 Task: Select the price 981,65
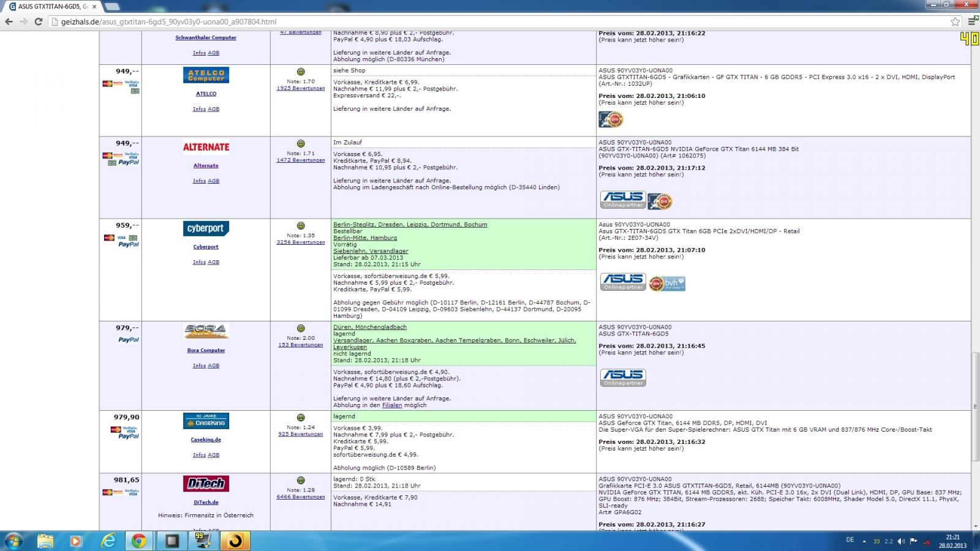127,480
